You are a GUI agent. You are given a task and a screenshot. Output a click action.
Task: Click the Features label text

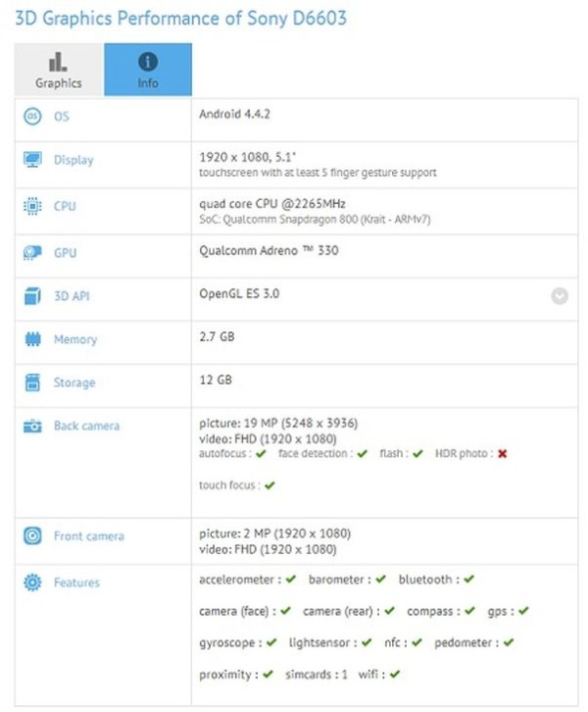[x=76, y=583]
